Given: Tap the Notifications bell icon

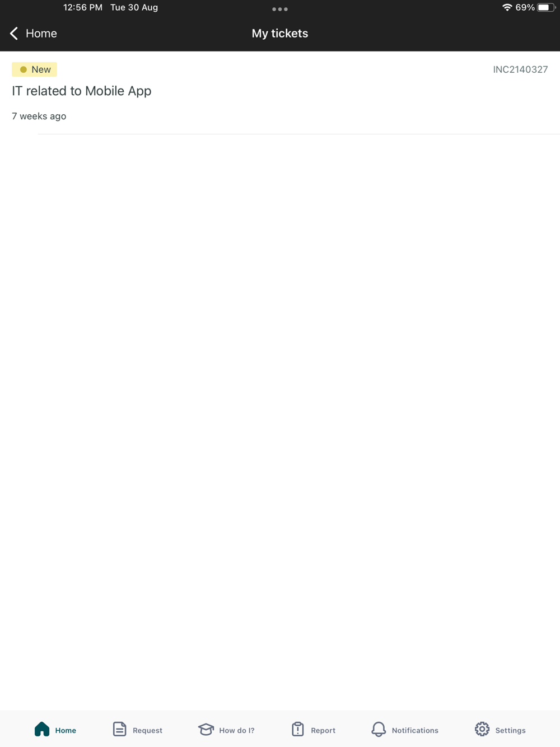Looking at the screenshot, I should coord(379,729).
